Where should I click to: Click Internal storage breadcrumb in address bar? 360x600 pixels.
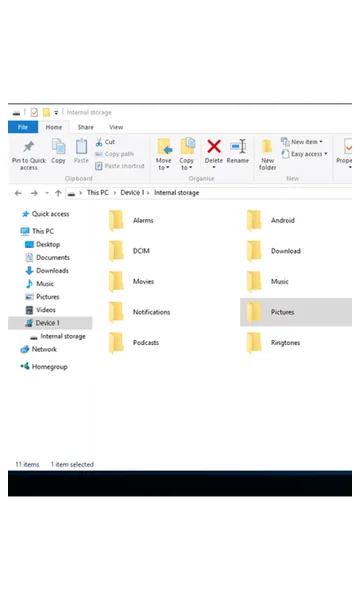pos(176,192)
